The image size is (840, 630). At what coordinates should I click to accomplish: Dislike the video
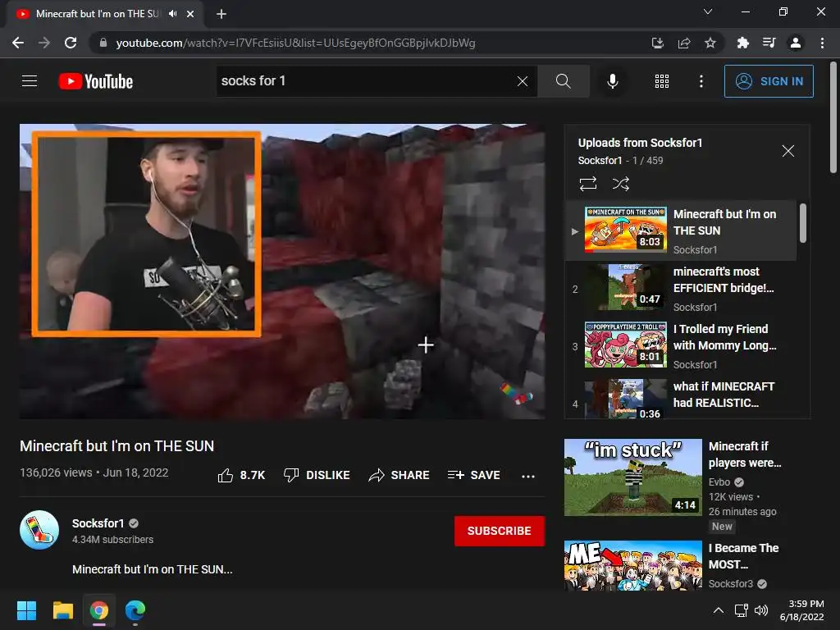(317, 475)
